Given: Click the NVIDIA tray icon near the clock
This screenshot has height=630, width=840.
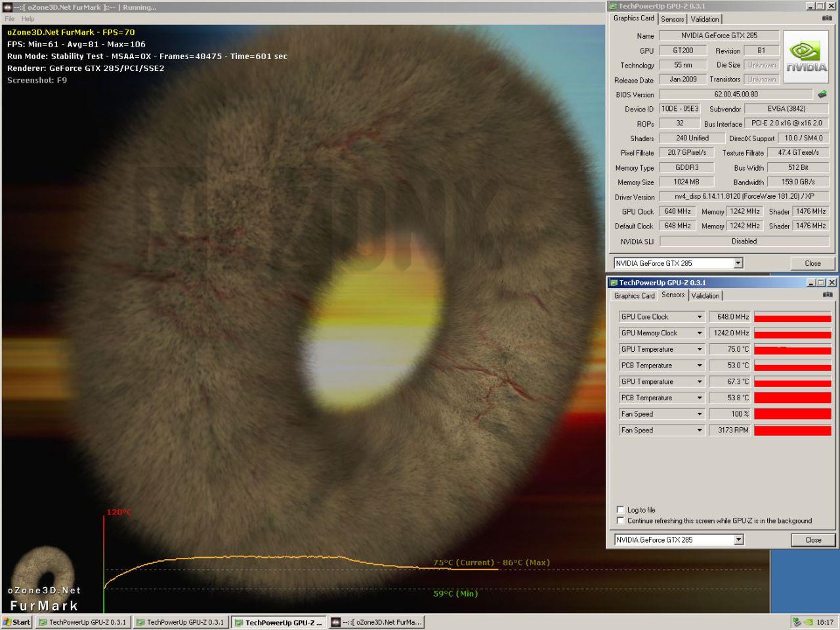Looking at the screenshot, I should click(x=808, y=622).
